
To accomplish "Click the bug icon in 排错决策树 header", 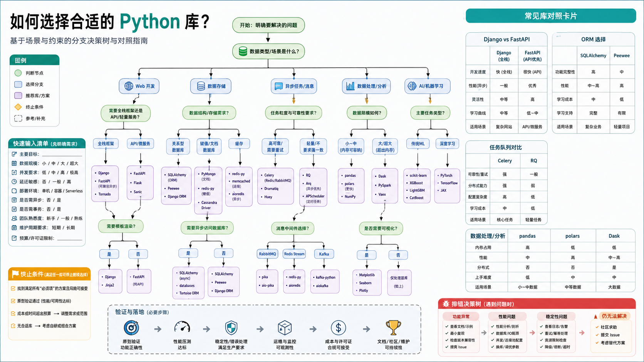I will [x=446, y=304].
